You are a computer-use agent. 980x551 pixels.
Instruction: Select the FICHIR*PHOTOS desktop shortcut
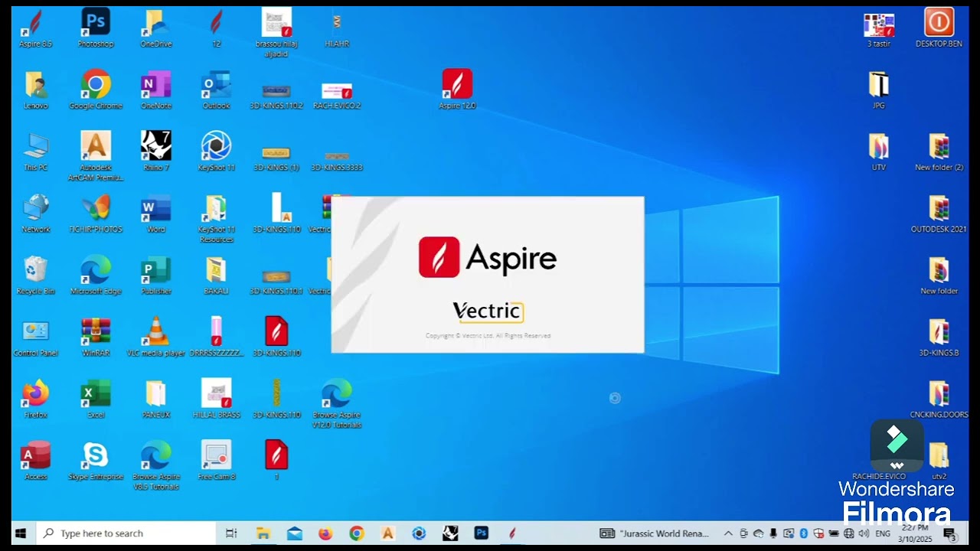[x=96, y=214]
